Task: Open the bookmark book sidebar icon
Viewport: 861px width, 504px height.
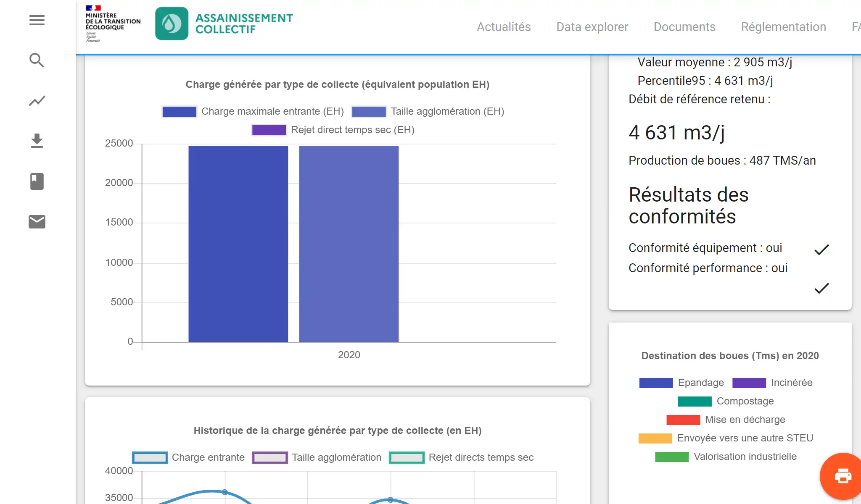Action: pyautogui.click(x=37, y=181)
